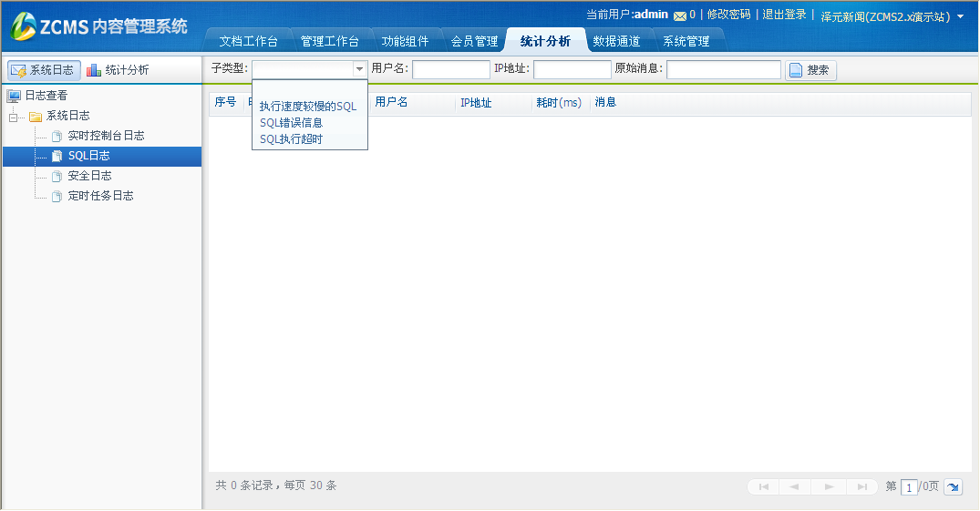Click the folder icon beside 系统日志
Image resolution: width=980 pixels, height=511 pixels.
[x=36, y=117]
